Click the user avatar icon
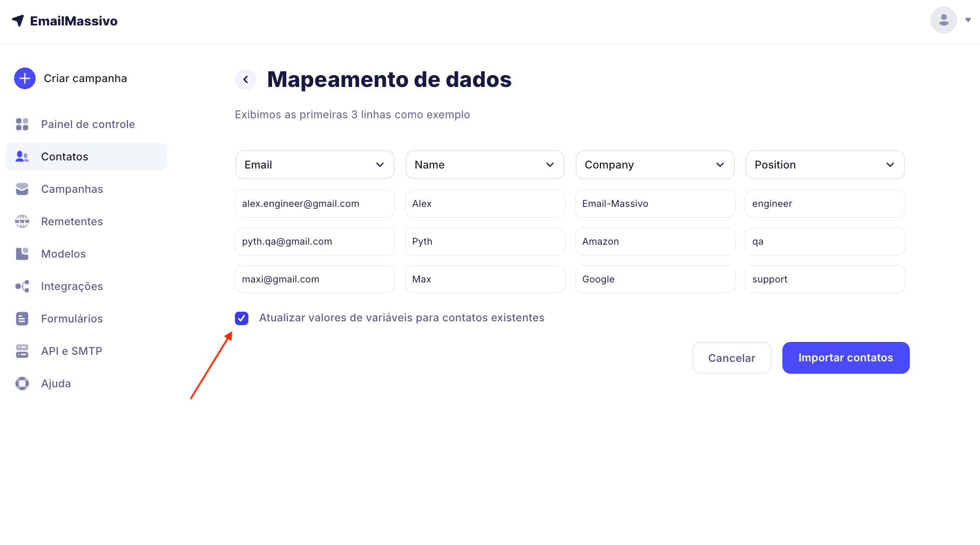This screenshot has width=980, height=545. [x=943, y=20]
